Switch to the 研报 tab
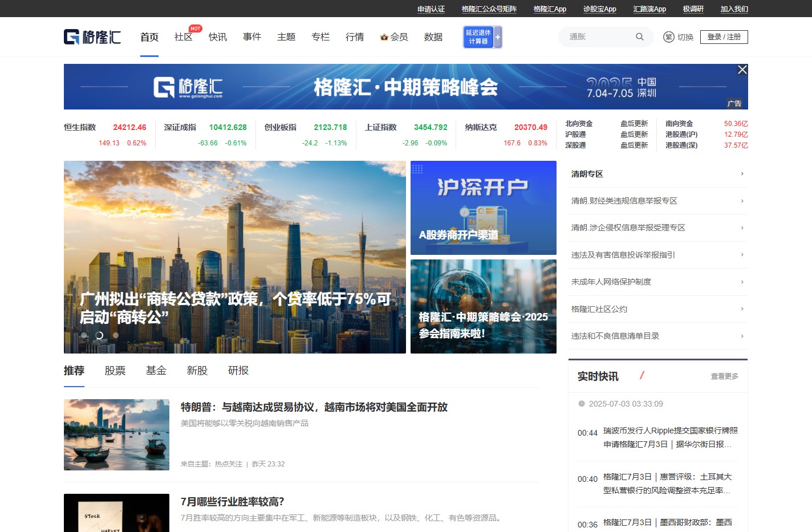Image resolution: width=812 pixels, height=532 pixels. click(238, 371)
